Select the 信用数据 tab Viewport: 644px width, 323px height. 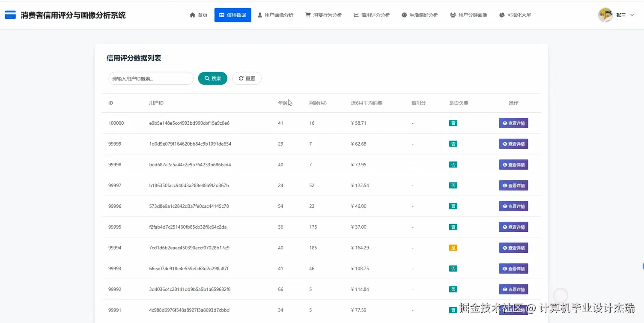click(233, 15)
